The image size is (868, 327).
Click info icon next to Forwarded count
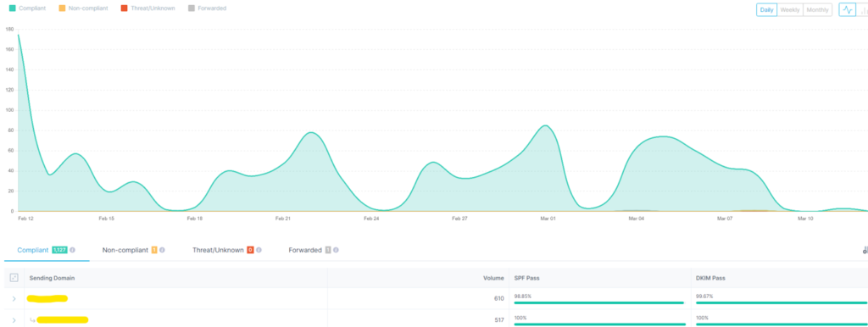[336, 250]
